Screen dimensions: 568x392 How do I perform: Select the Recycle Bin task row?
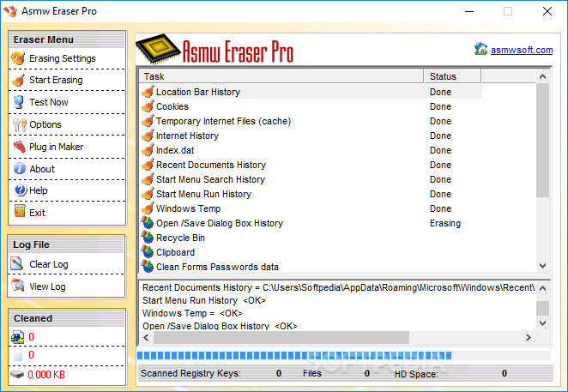pyautogui.click(x=311, y=238)
